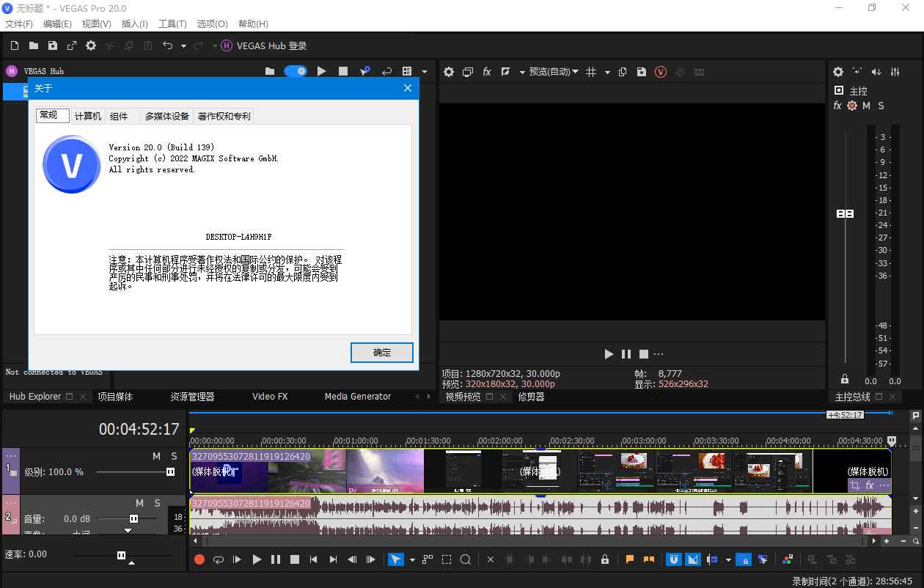Enable automatic crossfades on the toolbar
The image size is (924, 588).
[x=693, y=559]
